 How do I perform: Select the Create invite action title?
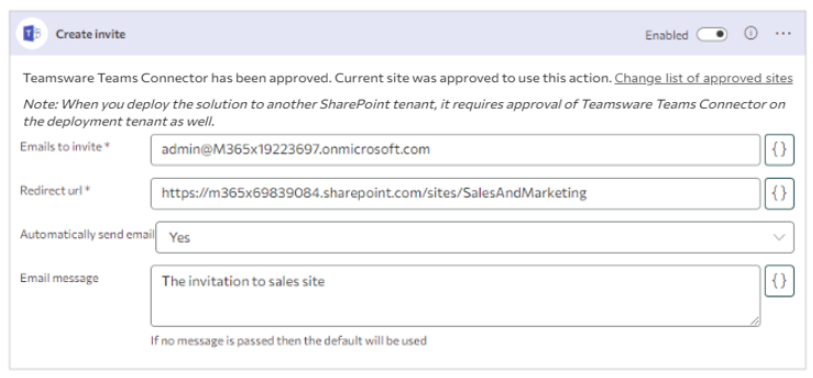91,34
